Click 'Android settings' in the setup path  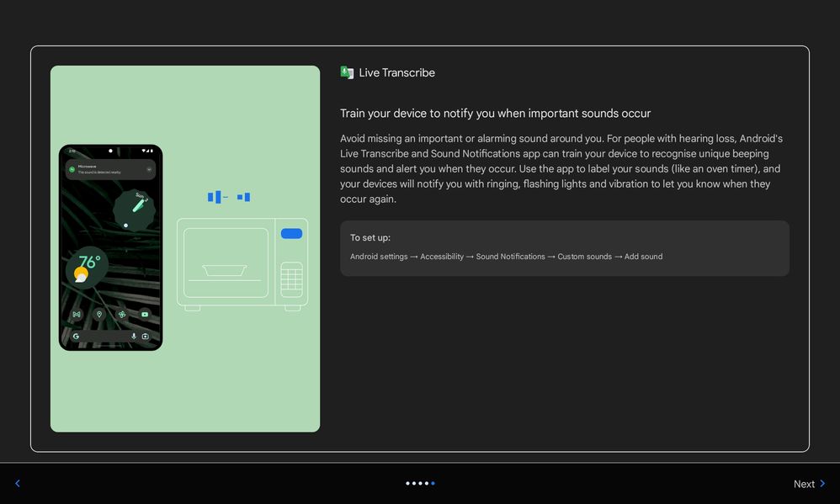click(x=379, y=257)
